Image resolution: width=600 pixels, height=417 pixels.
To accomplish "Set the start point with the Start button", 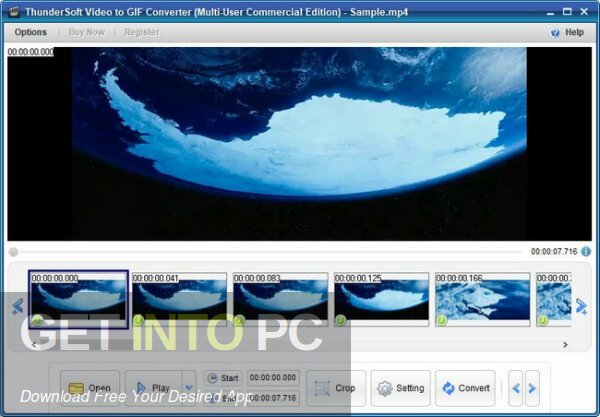I will pyautogui.click(x=223, y=378).
